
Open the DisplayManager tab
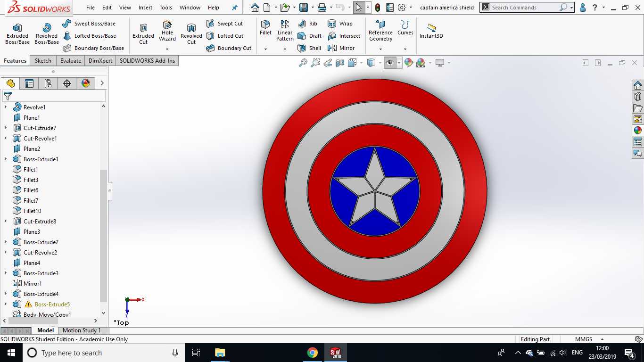pos(86,83)
